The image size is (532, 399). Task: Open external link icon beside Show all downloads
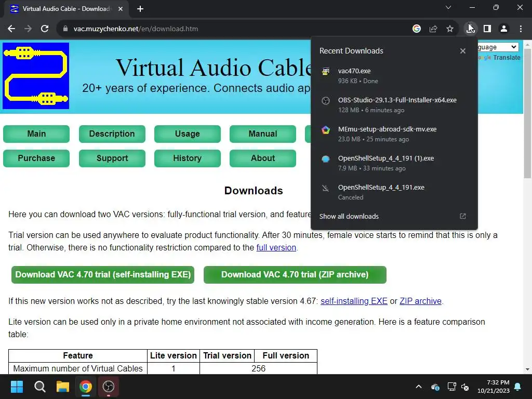click(463, 216)
